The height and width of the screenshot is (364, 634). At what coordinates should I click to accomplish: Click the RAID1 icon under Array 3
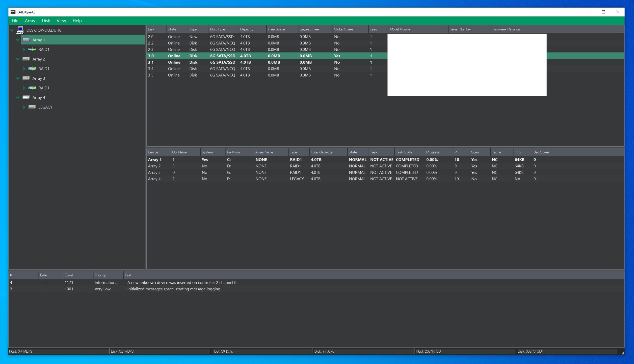point(32,88)
